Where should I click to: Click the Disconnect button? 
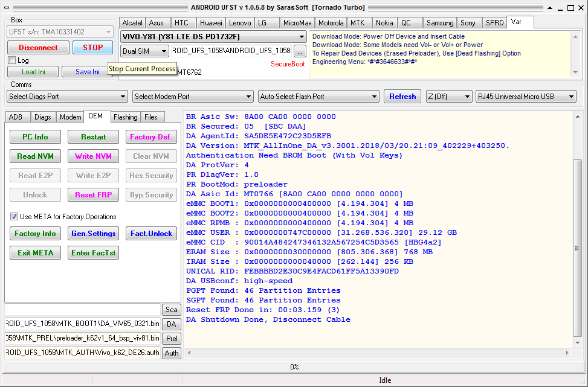tap(38, 48)
